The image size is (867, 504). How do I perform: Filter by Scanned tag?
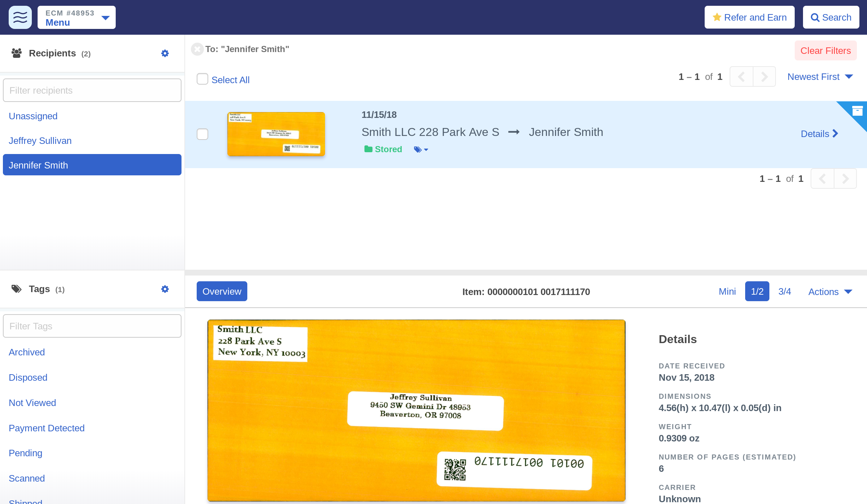click(x=27, y=478)
